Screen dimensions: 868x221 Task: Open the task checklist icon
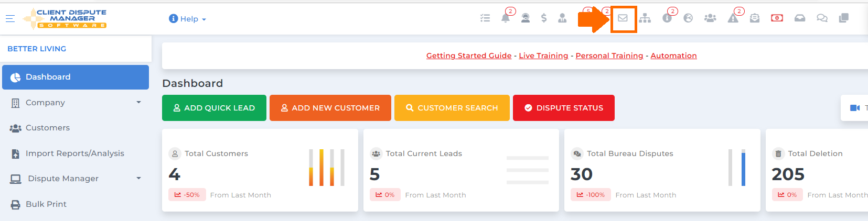(x=485, y=18)
